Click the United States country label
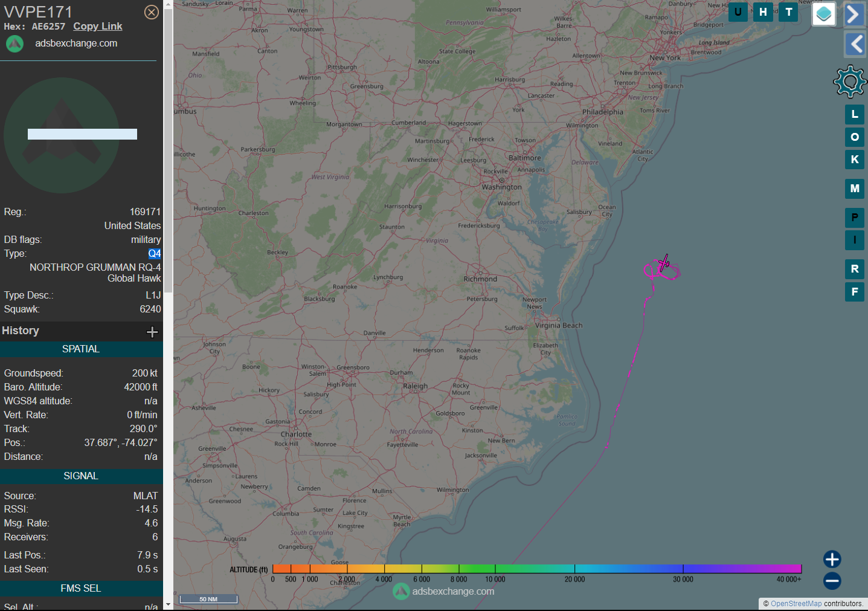Image resolution: width=868 pixels, height=611 pixels. [x=132, y=226]
